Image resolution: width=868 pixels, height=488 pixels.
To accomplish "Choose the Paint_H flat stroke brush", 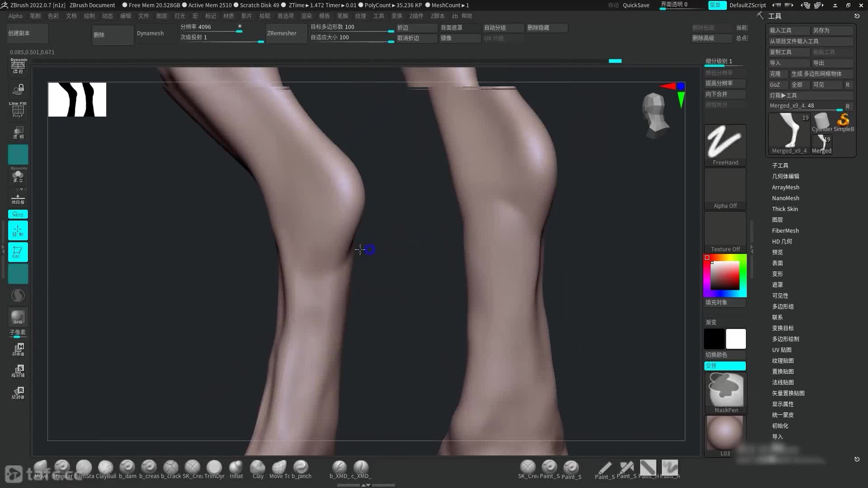I will tap(648, 469).
